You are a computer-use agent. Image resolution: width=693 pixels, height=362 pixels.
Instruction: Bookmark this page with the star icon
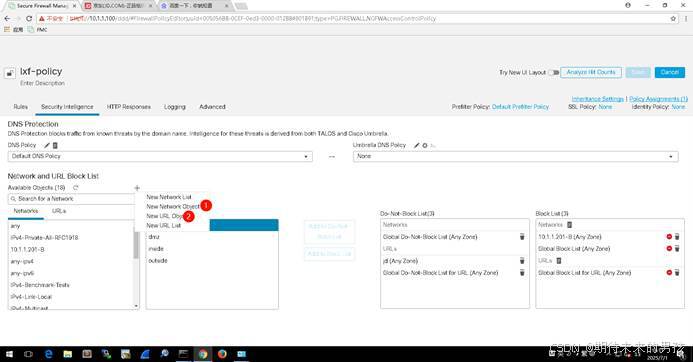[x=673, y=19]
